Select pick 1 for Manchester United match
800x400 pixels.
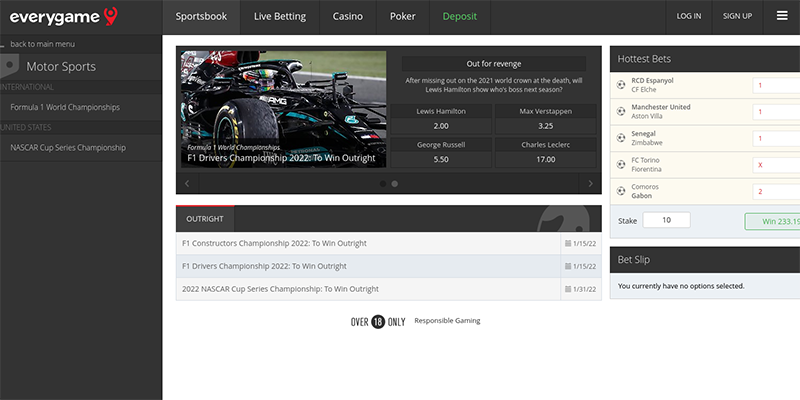pos(776,112)
